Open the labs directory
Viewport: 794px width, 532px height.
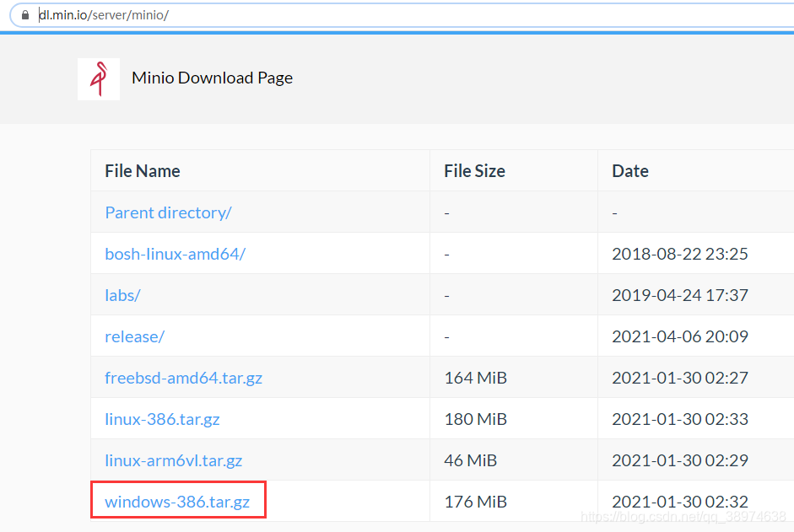tap(122, 294)
